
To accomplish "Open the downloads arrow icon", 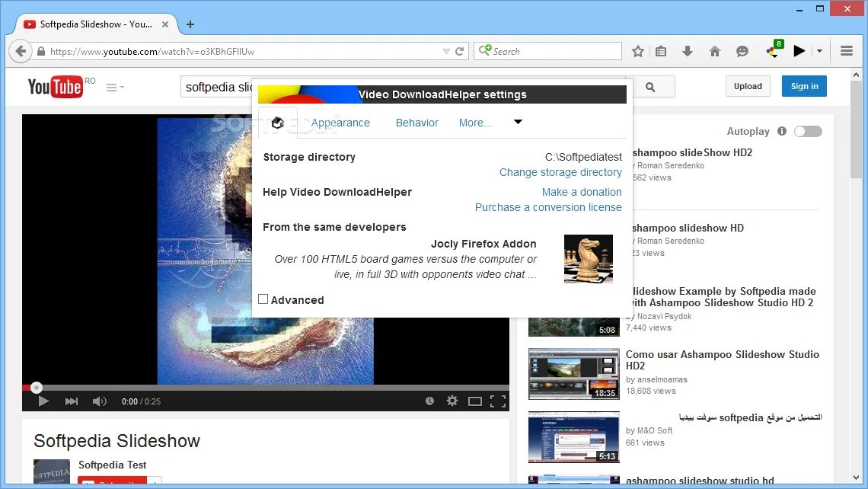I will [688, 52].
